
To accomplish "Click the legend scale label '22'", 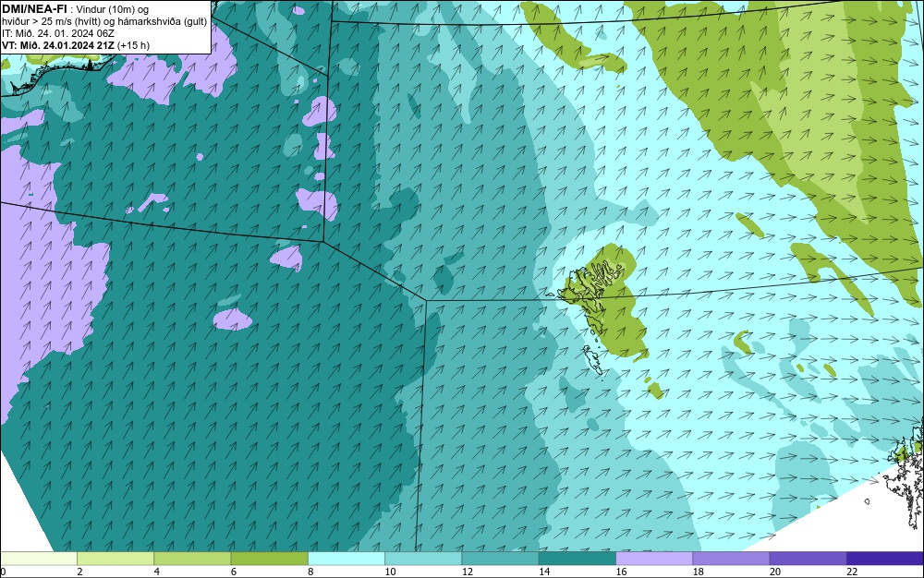I will [852, 572].
